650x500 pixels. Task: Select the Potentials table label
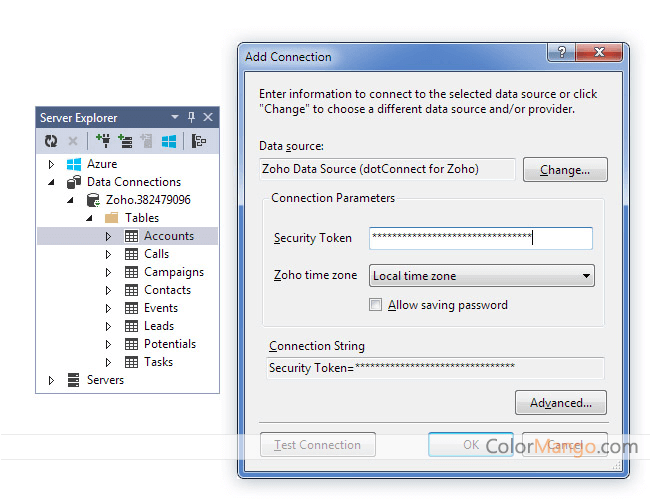(170, 344)
